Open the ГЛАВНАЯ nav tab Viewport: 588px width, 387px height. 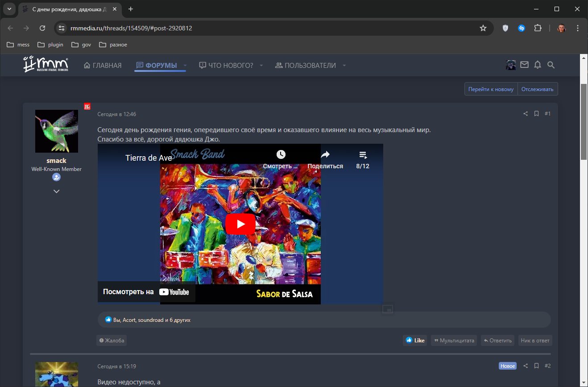(x=103, y=66)
